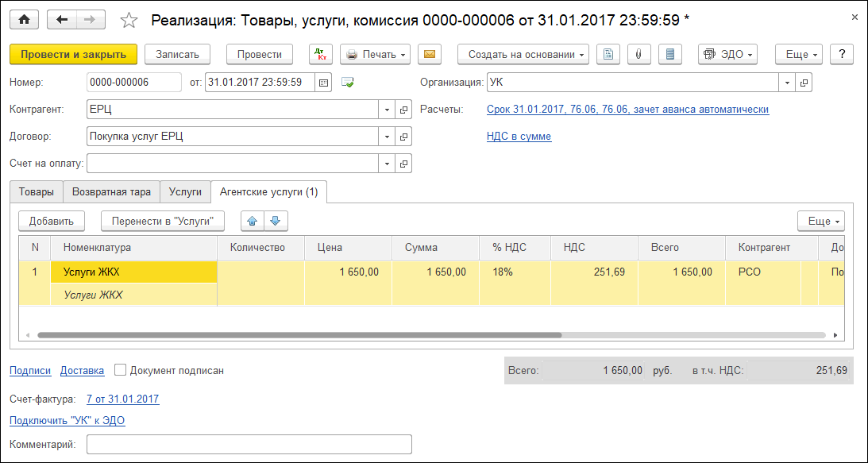Open help with question mark button
The width and height of the screenshot is (868, 463).
click(x=841, y=54)
